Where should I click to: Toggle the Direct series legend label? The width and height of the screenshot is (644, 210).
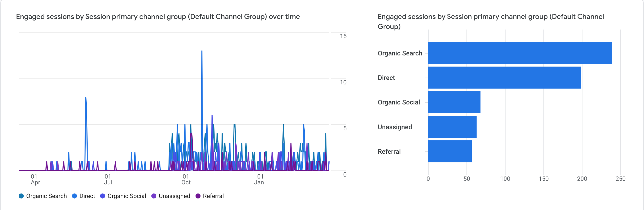pyautogui.click(x=87, y=196)
